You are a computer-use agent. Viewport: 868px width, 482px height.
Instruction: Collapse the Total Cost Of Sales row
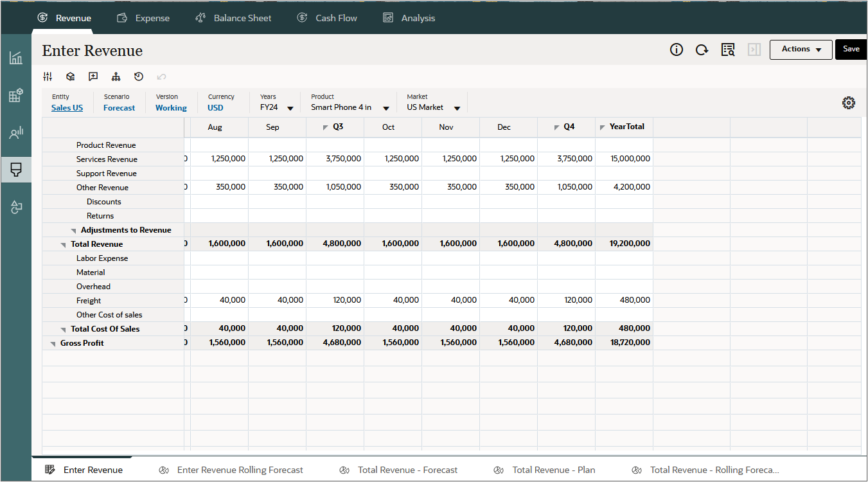coord(64,330)
